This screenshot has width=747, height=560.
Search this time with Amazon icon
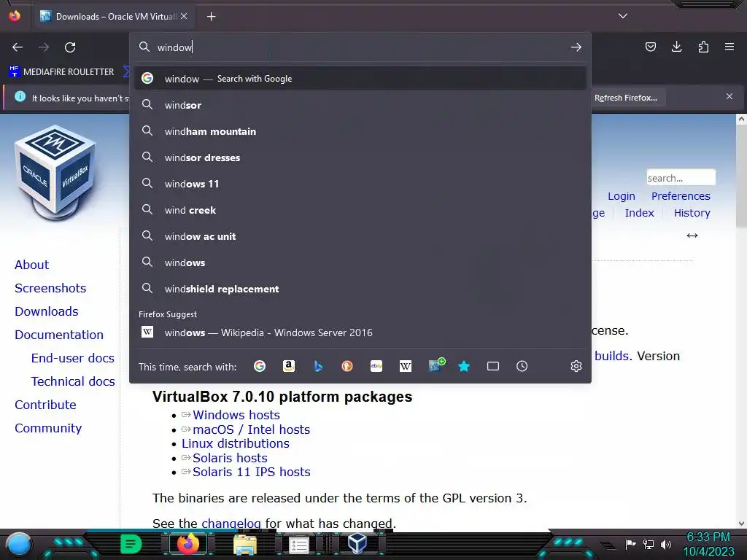point(289,366)
